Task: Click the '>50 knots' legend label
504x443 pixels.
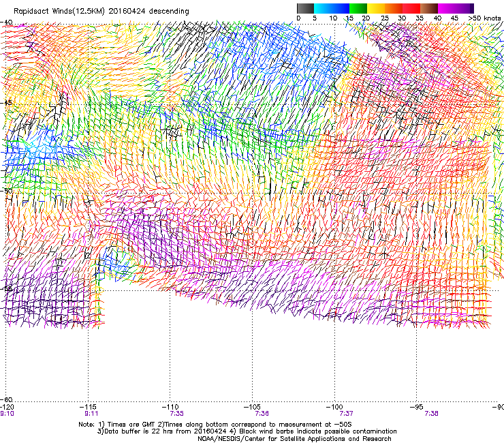Action: (484, 18)
